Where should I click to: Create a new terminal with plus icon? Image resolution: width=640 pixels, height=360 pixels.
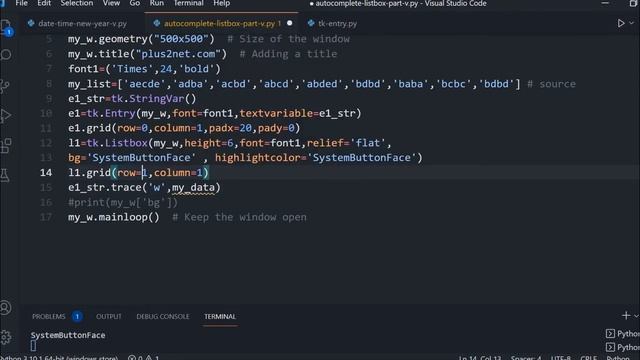coord(626,316)
